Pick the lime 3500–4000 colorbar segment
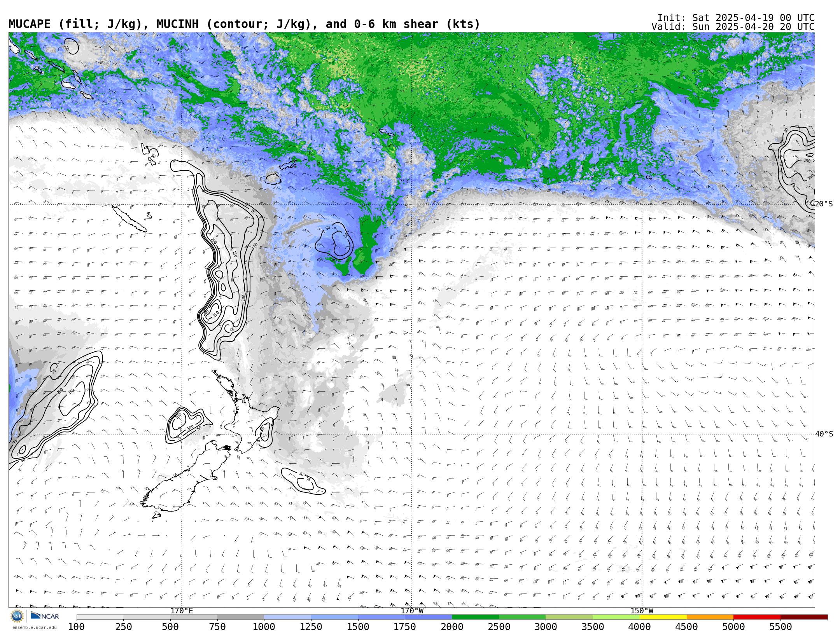 pyautogui.click(x=616, y=617)
